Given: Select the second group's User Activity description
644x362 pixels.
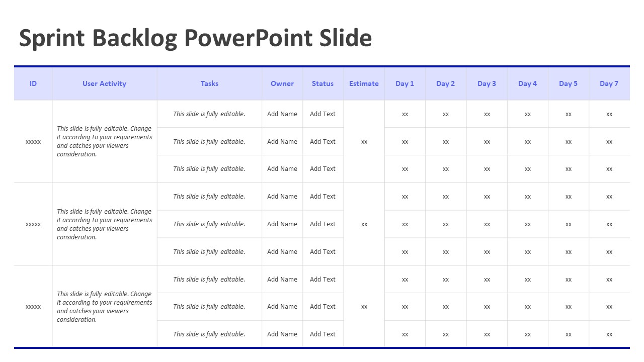Looking at the screenshot, I should 104,224.
